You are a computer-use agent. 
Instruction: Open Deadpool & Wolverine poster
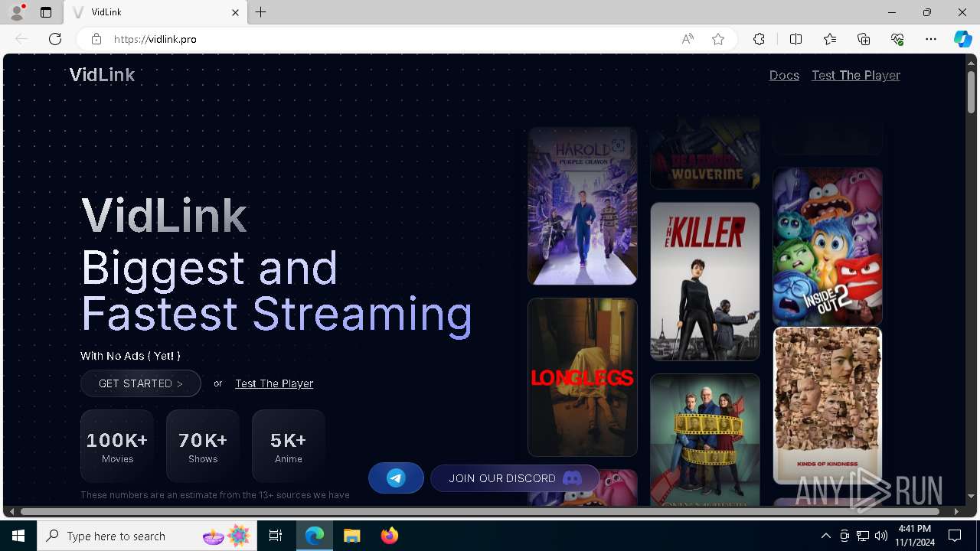[705, 153]
